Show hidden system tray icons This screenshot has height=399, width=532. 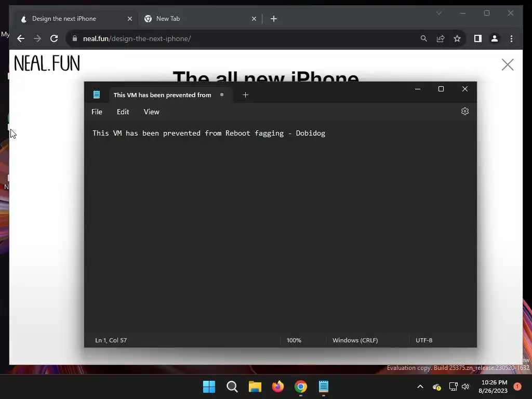(420, 387)
